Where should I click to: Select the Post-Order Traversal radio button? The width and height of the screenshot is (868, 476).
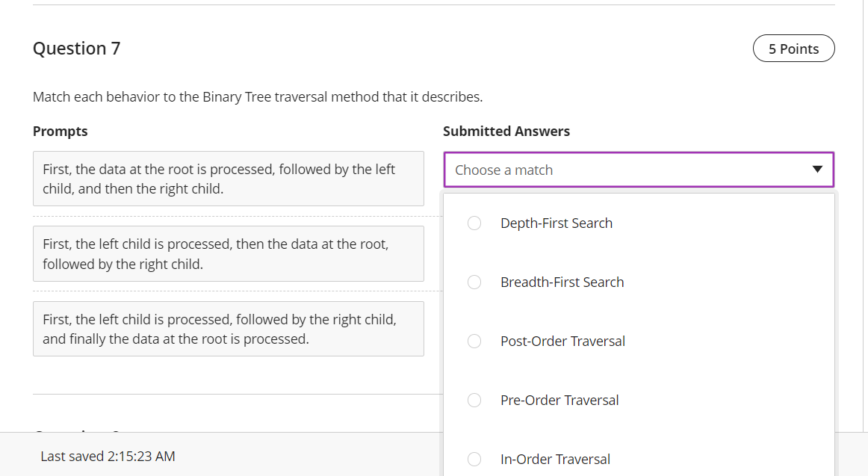(474, 341)
